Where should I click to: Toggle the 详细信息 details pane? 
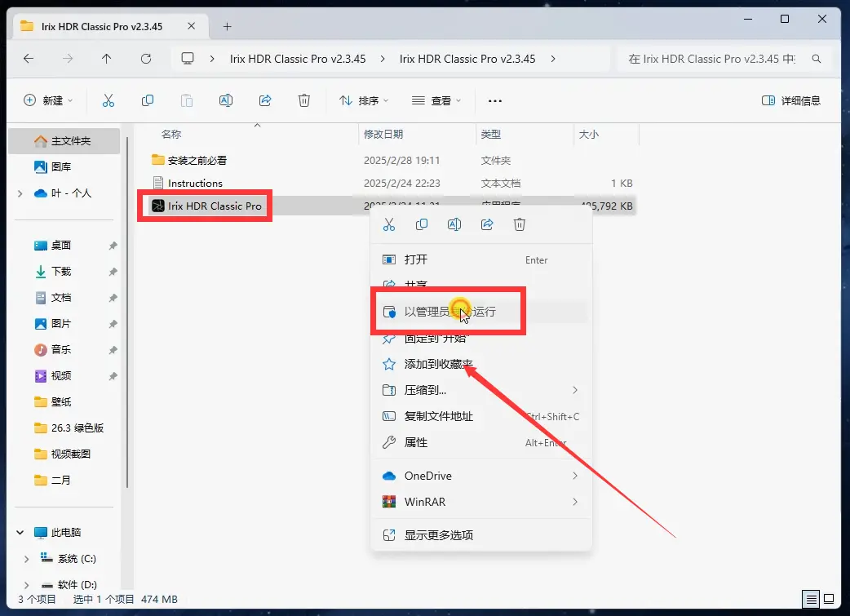[x=791, y=100]
